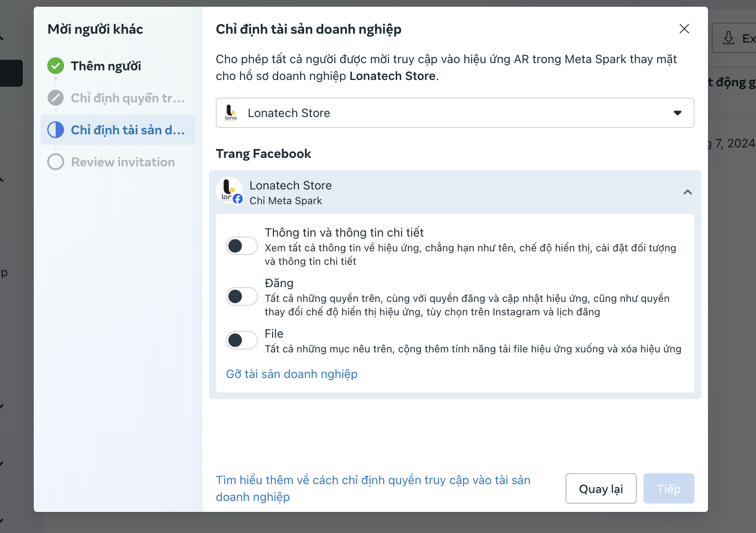Toggle Thông tin và thông tin chi tiết permission
The width and height of the screenshot is (756, 533).
pyautogui.click(x=242, y=246)
